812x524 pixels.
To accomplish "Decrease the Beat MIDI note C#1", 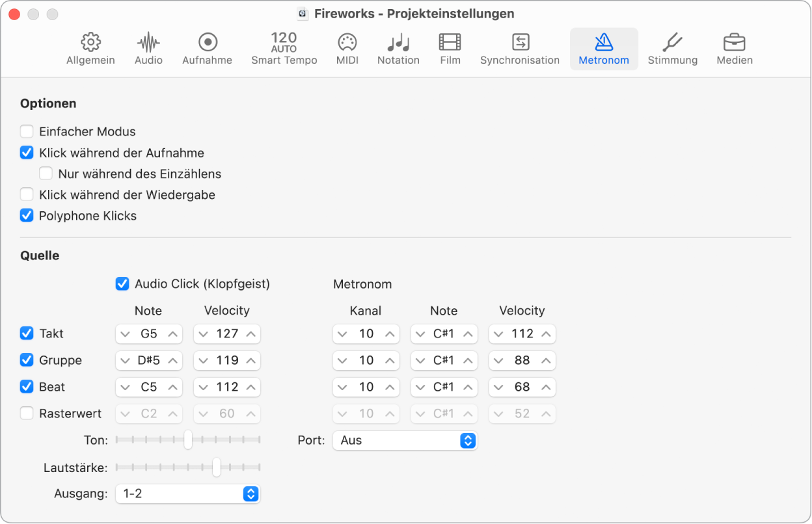I will [420, 387].
